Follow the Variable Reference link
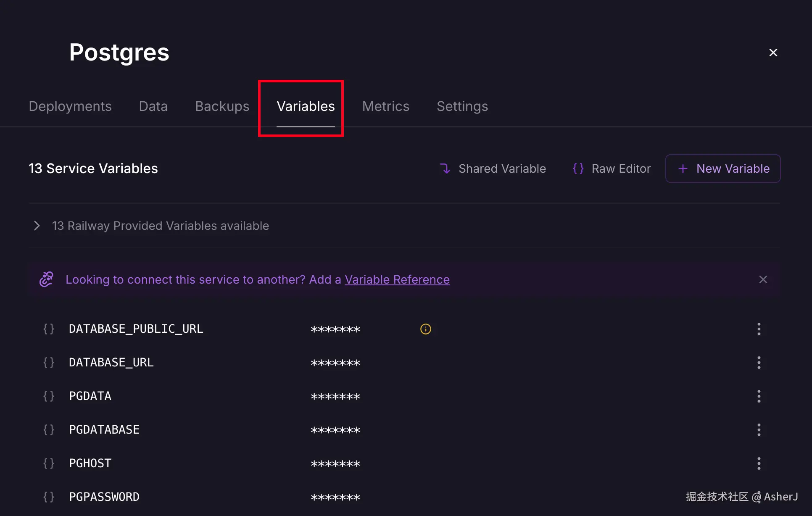The width and height of the screenshot is (812, 516). 397,279
